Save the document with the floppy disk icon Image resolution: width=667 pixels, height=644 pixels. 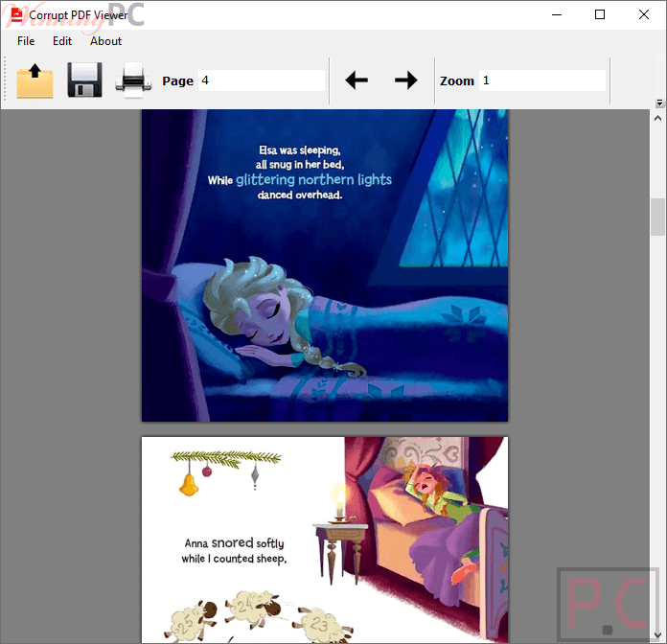coord(84,80)
